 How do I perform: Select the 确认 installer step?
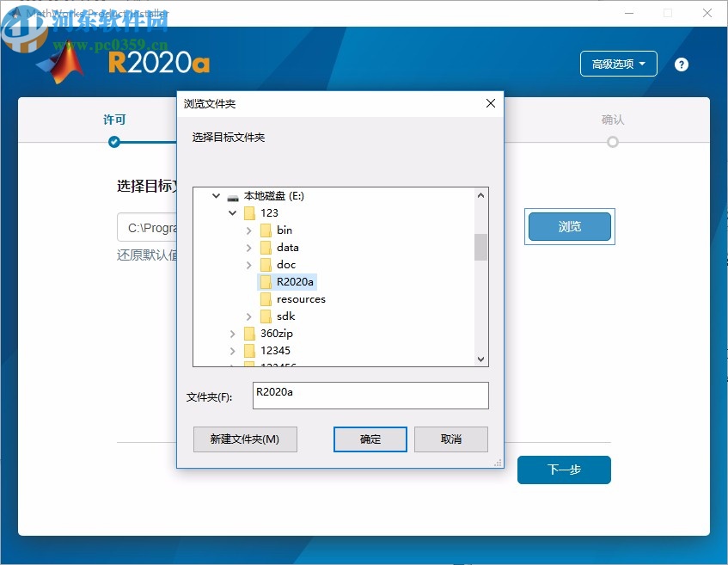click(612, 120)
